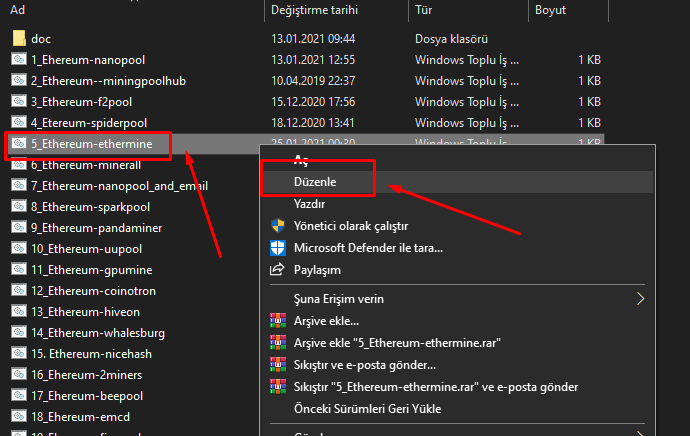Expand the Şuna Erişim verin submenu arrow
Image resolution: width=690 pixels, height=436 pixels.
(640, 299)
